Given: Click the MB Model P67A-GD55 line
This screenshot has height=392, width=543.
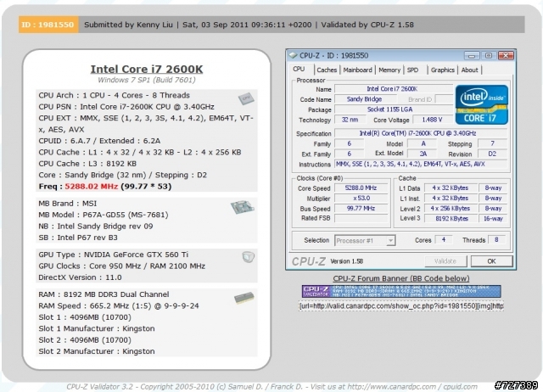Looking at the screenshot, I should click(x=104, y=215).
